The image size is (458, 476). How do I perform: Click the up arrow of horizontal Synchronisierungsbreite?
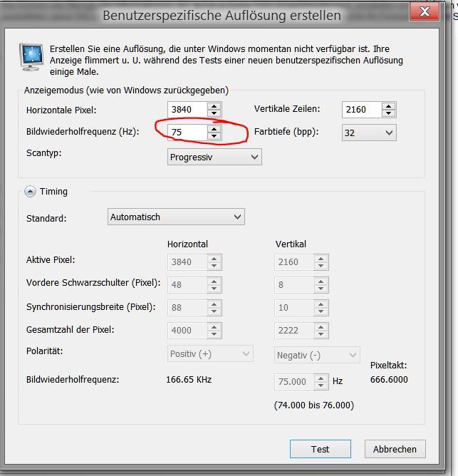pyautogui.click(x=214, y=304)
